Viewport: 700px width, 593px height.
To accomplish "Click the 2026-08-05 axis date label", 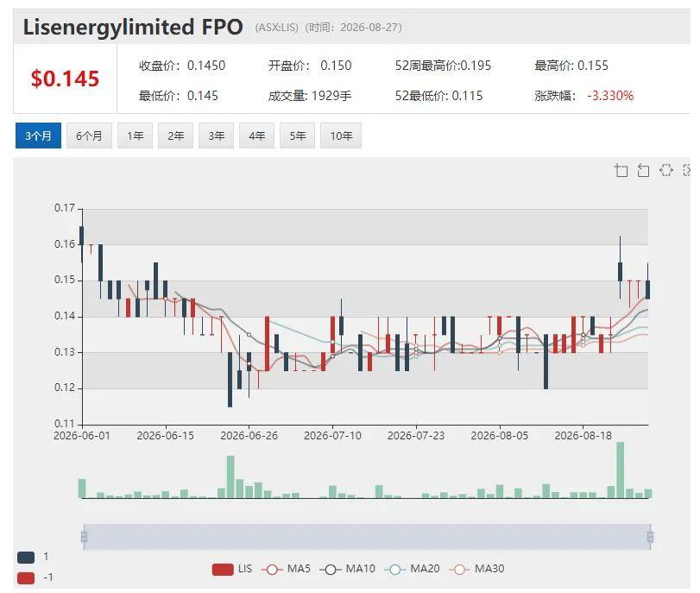I will [x=500, y=435].
